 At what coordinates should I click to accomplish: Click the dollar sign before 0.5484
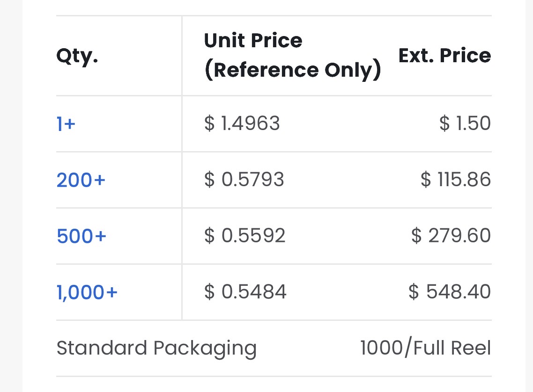[x=209, y=291]
